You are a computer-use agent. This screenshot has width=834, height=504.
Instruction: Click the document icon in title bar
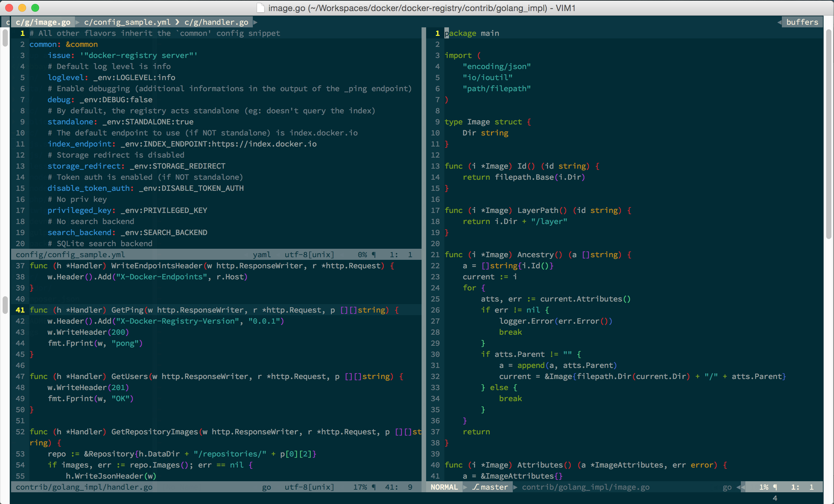(x=260, y=8)
